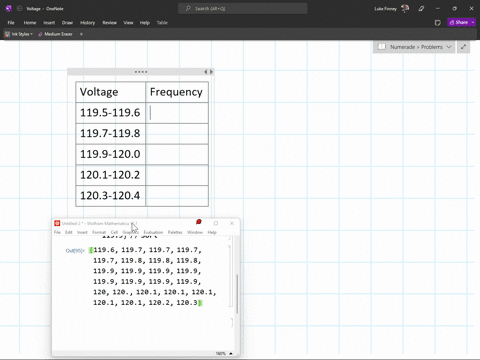Viewport: 480px width, 360px height.
Task: Open the Numerade > Problems notebook dropdown
Action: (414, 47)
